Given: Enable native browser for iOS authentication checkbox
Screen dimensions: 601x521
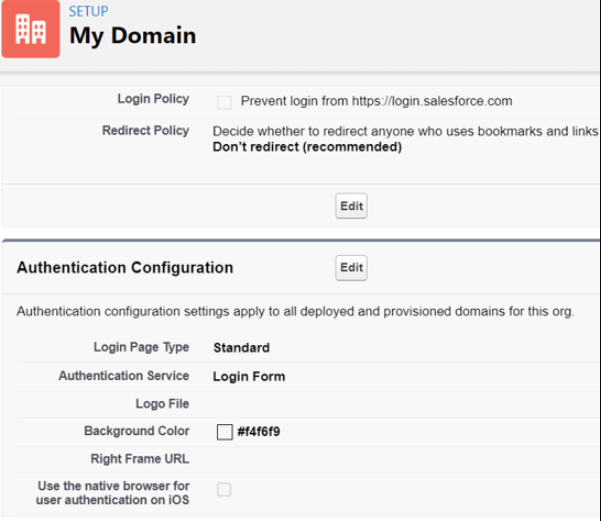Looking at the screenshot, I should point(224,490).
